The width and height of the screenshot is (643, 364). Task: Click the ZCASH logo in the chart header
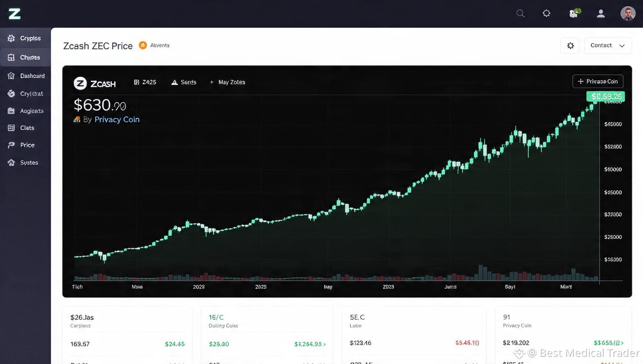click(95, 83)
